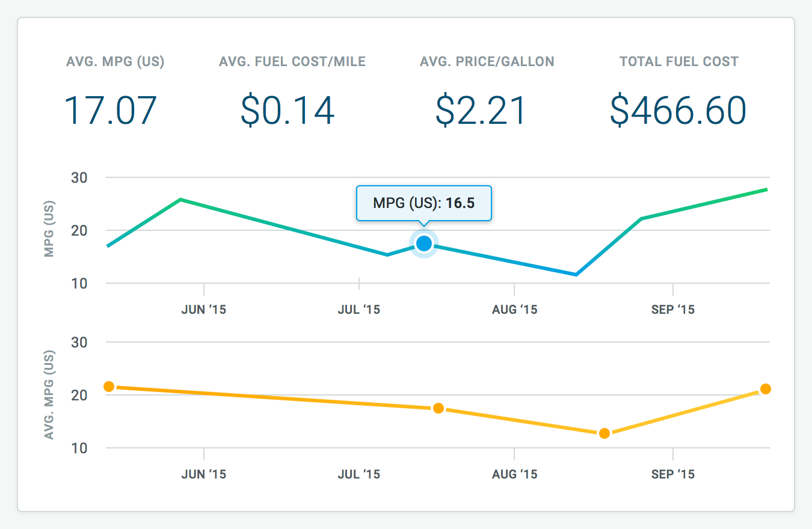The height and width of the screenshot is (529, 812).
Task: Click the 17.07 average MPG value
Action: (x=111, y=111)
